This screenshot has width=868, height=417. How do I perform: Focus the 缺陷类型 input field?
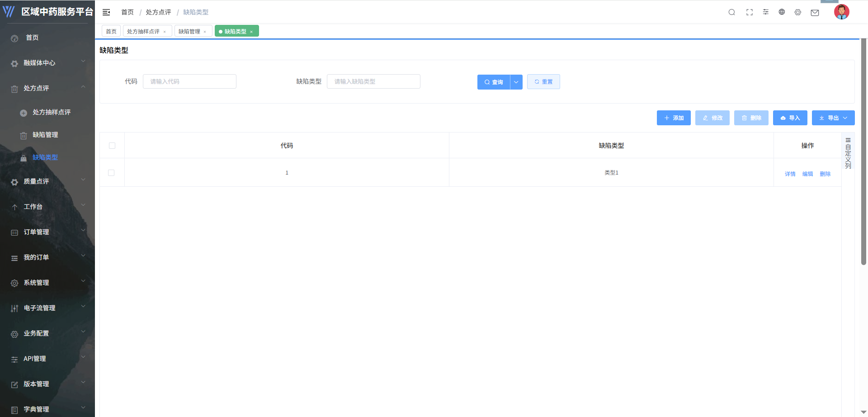[x=373, y=81]
